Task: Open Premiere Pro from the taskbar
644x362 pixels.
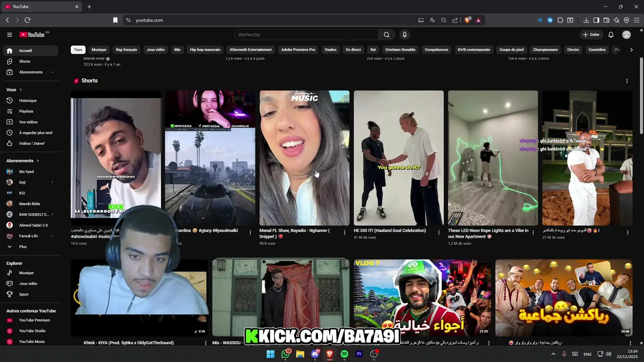Action: coord(359,354)
